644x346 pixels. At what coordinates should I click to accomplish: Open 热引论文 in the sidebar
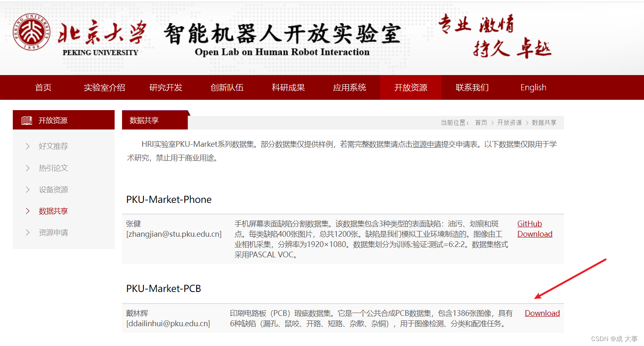(x=53, y=168)
